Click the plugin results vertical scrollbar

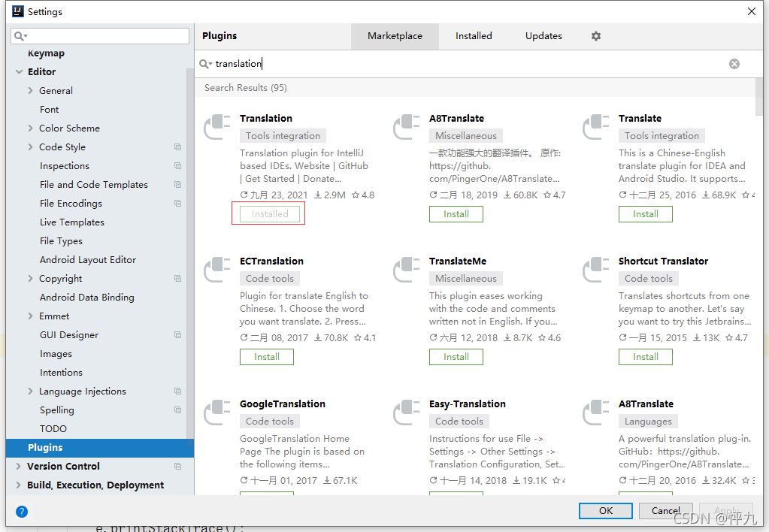759,98
